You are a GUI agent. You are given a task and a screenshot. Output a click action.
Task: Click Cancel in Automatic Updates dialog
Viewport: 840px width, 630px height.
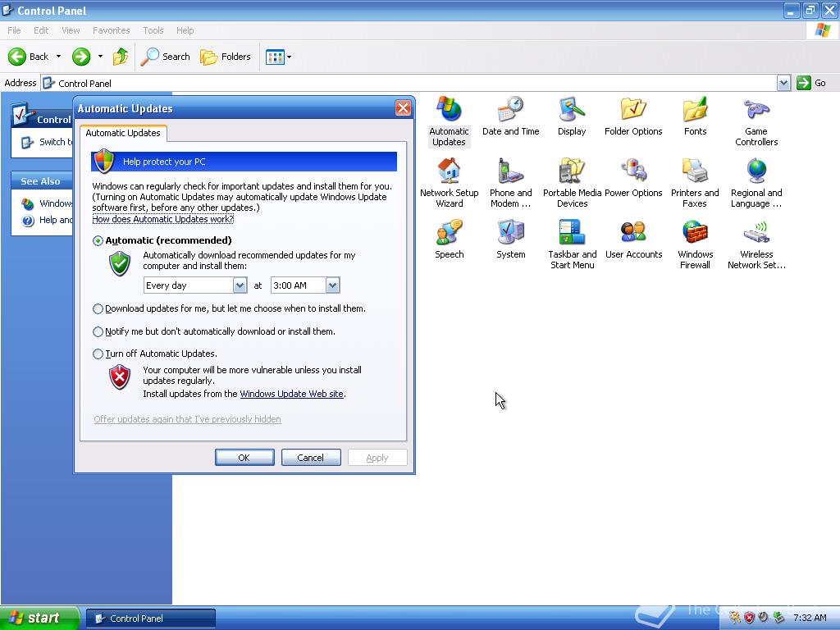point(311,458)
